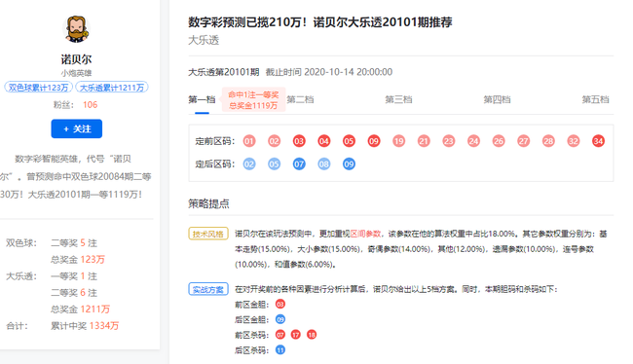
Task: Click the blue 关注 follow button
Action: pos(76,128)
